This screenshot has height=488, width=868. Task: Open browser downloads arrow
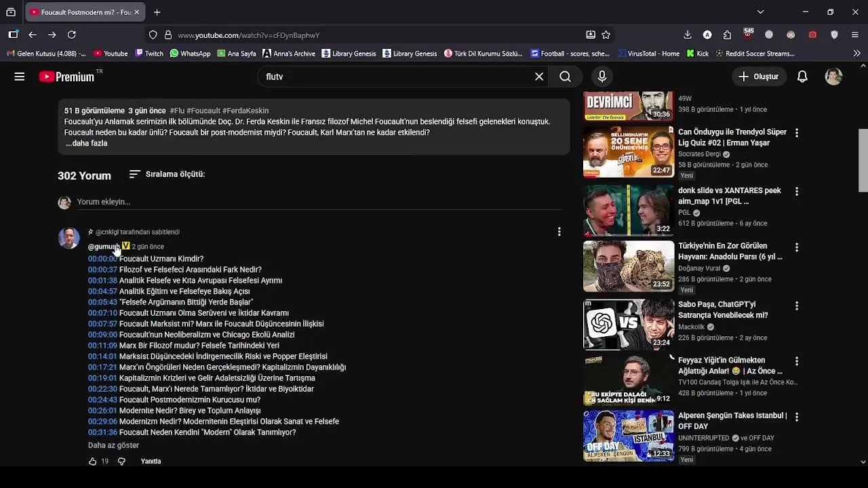[688, 35]
